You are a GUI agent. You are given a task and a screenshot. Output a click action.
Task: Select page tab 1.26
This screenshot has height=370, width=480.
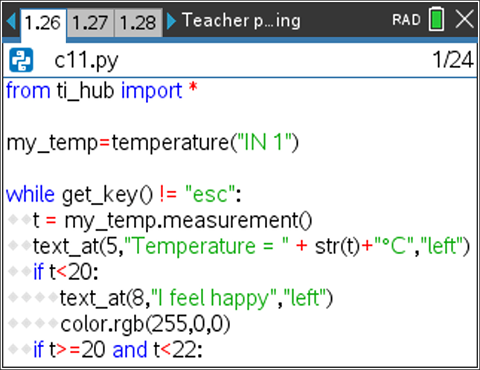point(43,23)
